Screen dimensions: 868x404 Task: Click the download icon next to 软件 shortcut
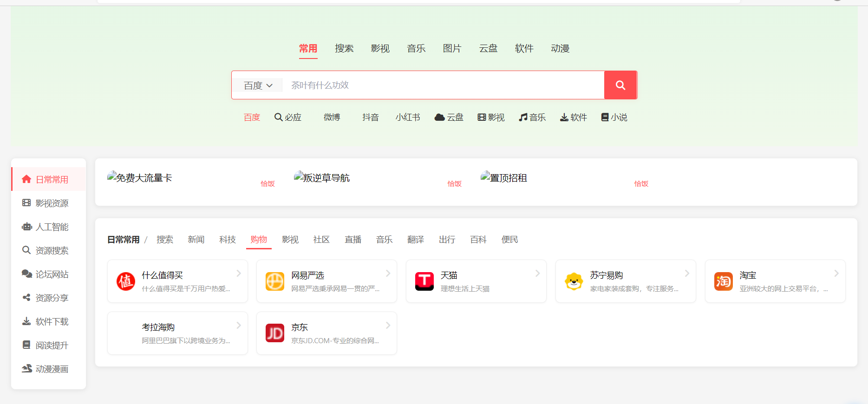click(x=564, y=117)
